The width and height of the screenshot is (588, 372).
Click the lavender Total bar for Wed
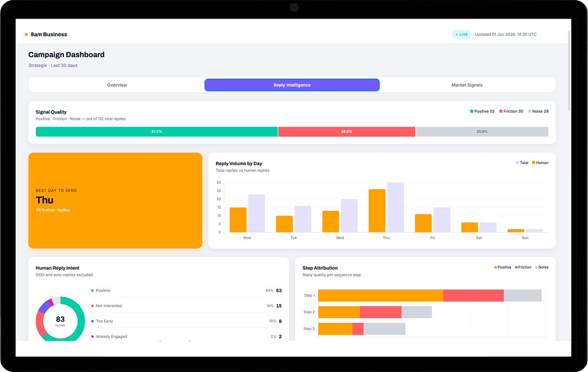click(349, 216)
